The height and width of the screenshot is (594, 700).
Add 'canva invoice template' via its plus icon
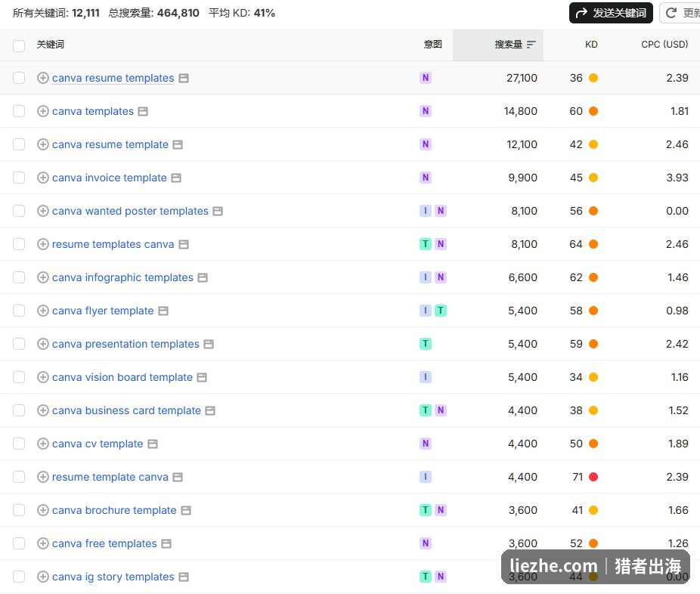click(43, 178)
